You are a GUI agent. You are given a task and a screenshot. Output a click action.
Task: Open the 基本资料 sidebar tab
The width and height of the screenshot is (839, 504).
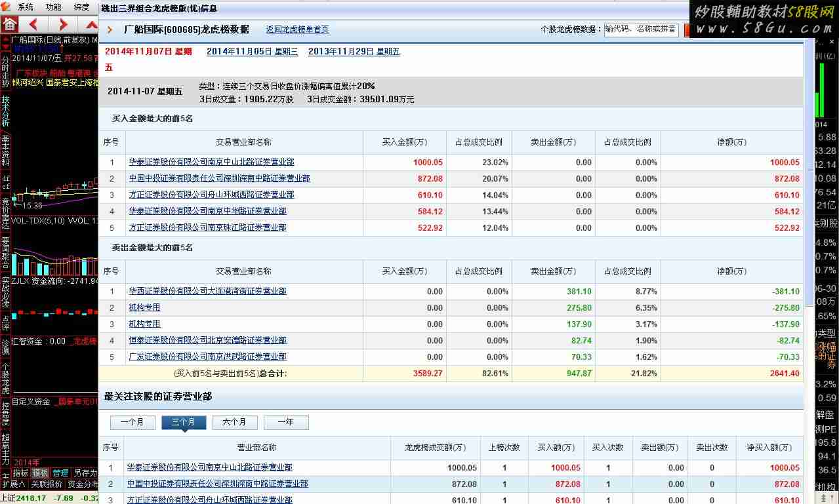pos(5,151)
